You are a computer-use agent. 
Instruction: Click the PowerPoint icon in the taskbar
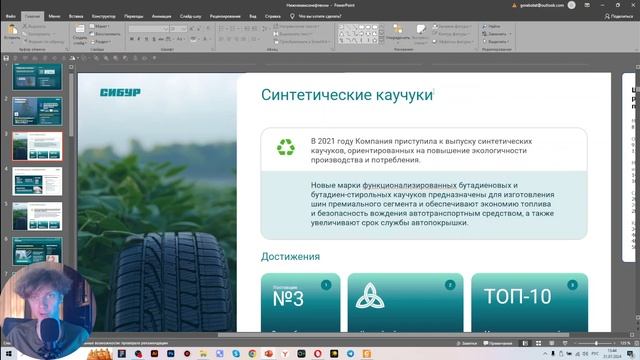[x=269, y=353]
